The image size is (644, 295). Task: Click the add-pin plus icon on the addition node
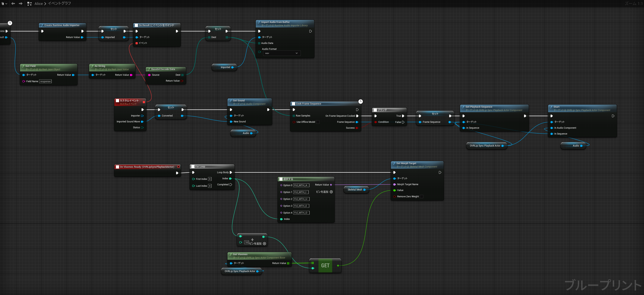(x=264, y=244)
